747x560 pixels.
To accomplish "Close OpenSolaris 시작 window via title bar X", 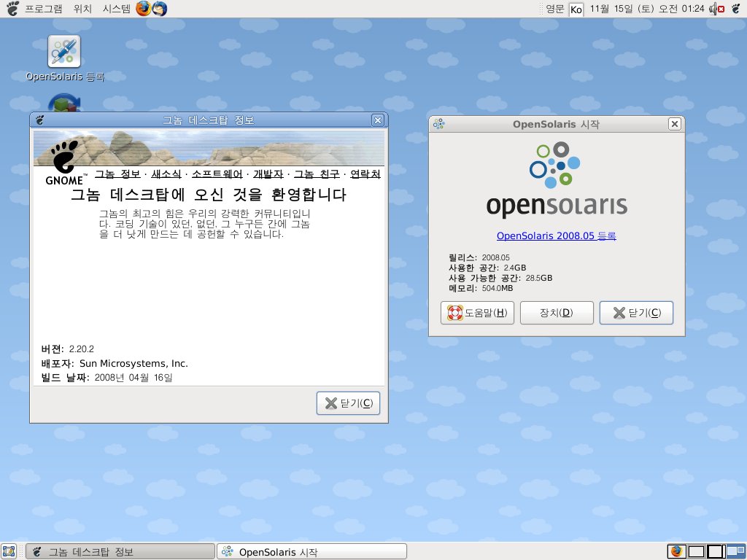I will pos(675,124).
